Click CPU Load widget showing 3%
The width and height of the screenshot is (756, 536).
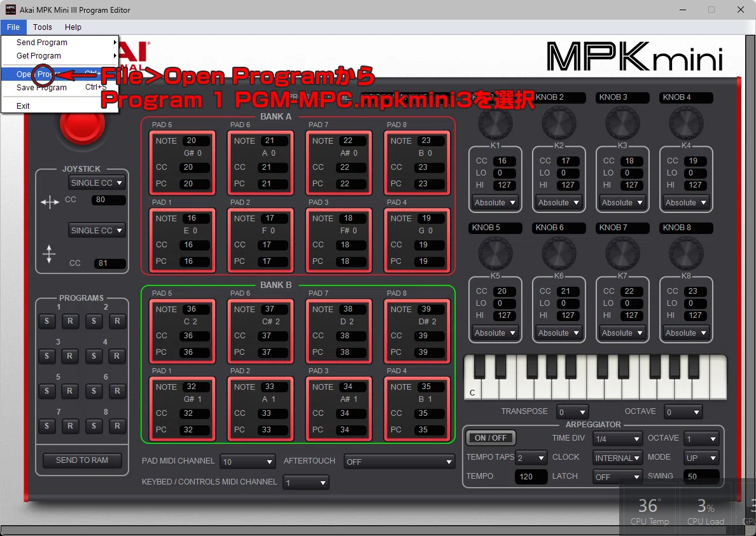[x=706, y=511]
